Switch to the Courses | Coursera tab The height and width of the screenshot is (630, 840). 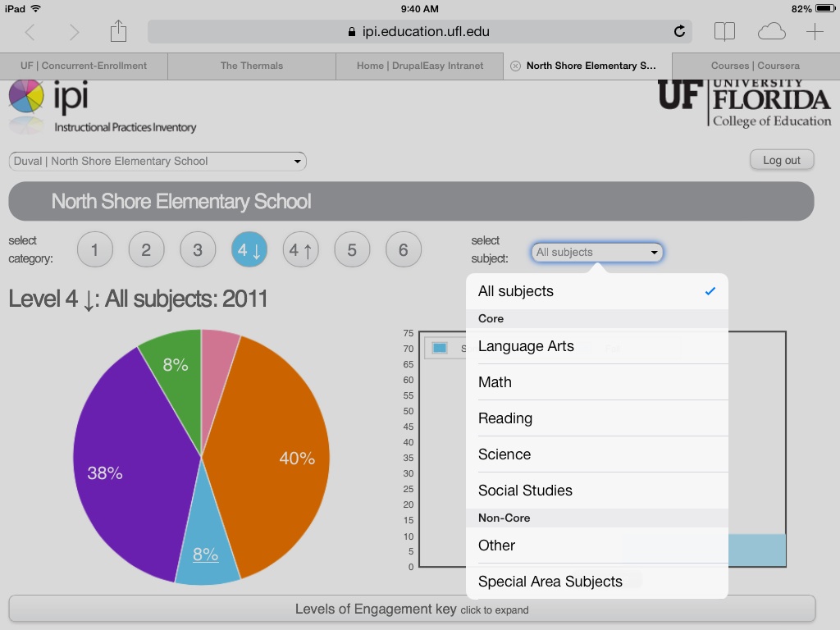point(755,66)
